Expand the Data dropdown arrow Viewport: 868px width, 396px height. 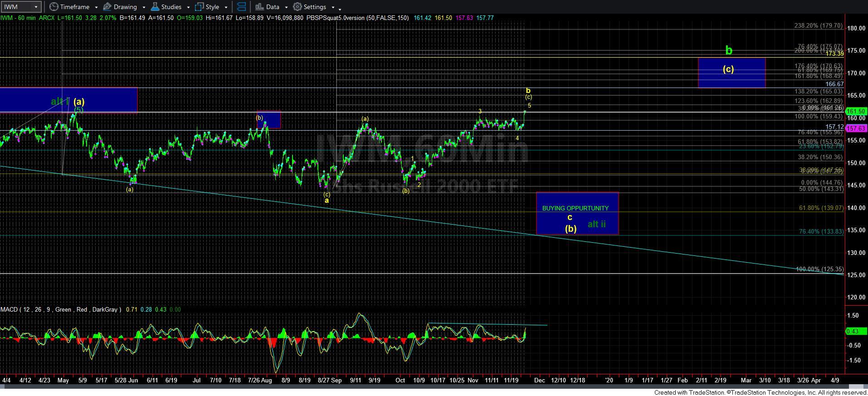pos(286,7)
